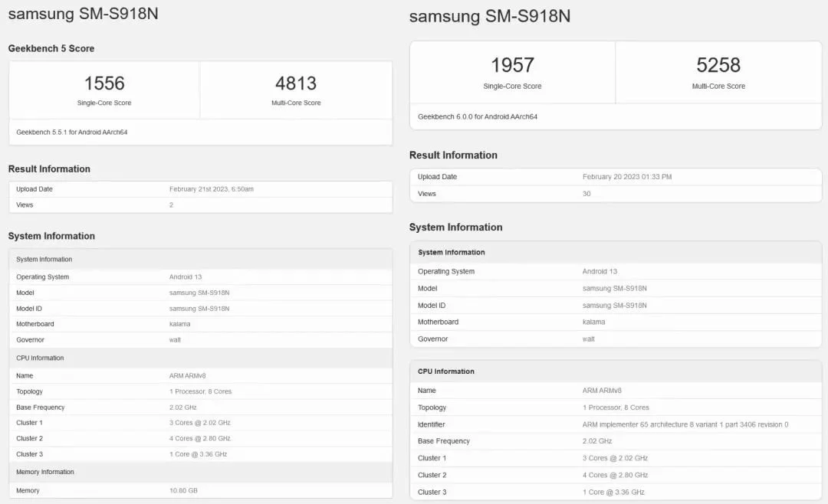
Task: Click Model ID value in Geekbench 5 result
Action: pyautogui.click(x=199, y=309)
